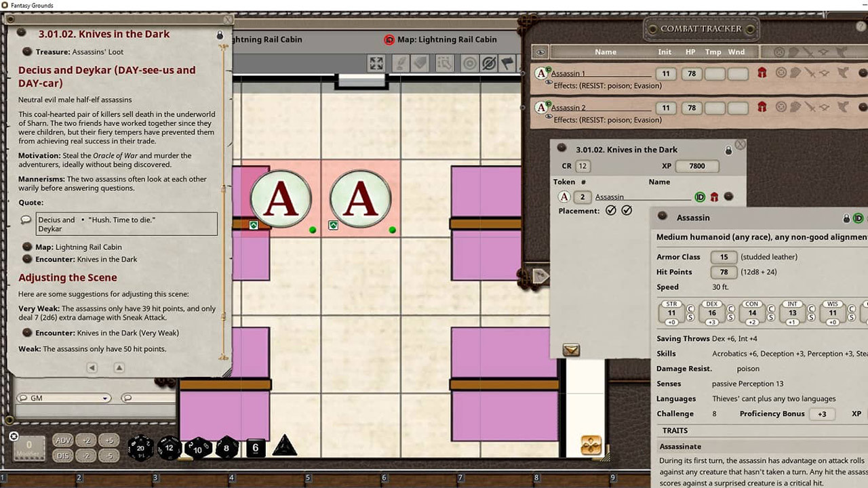This screenshot has width=868, height=488.
Task: Click the target overlay icon on the map toolbar
Action: 468,63
